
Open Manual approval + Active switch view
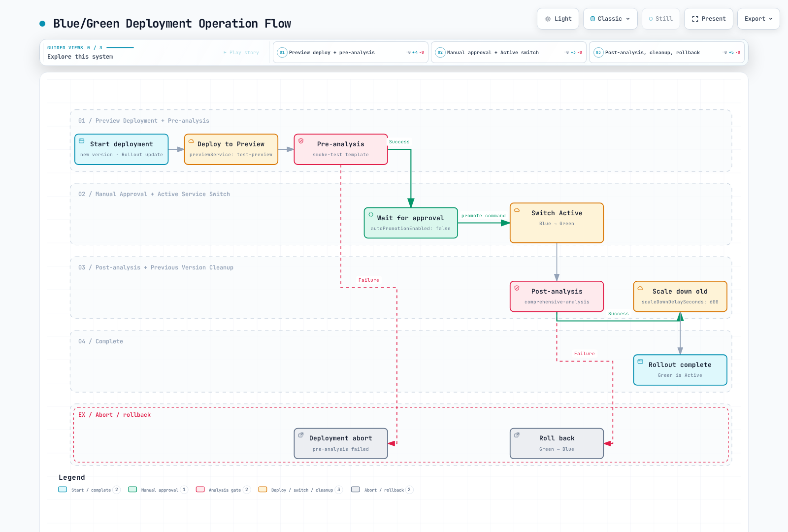(x=509, y=52)
